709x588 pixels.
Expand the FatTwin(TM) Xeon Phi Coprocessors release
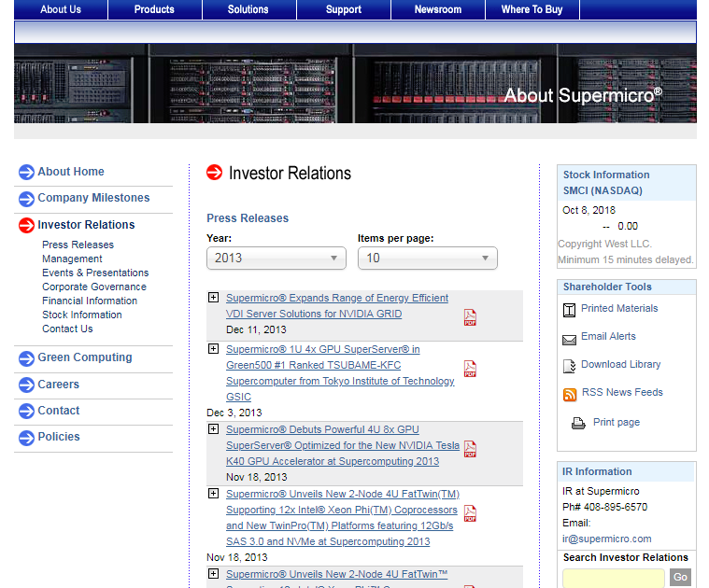213,493
